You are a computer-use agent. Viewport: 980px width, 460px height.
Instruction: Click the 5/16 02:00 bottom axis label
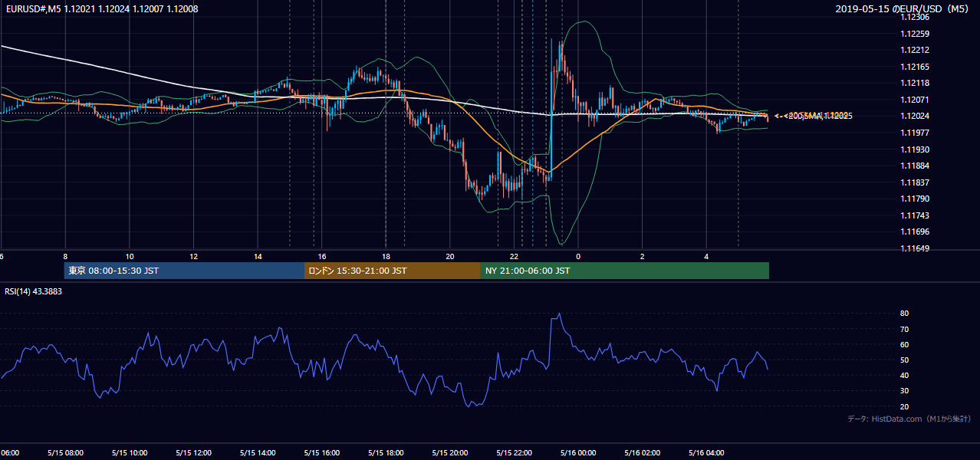(643, 453)
